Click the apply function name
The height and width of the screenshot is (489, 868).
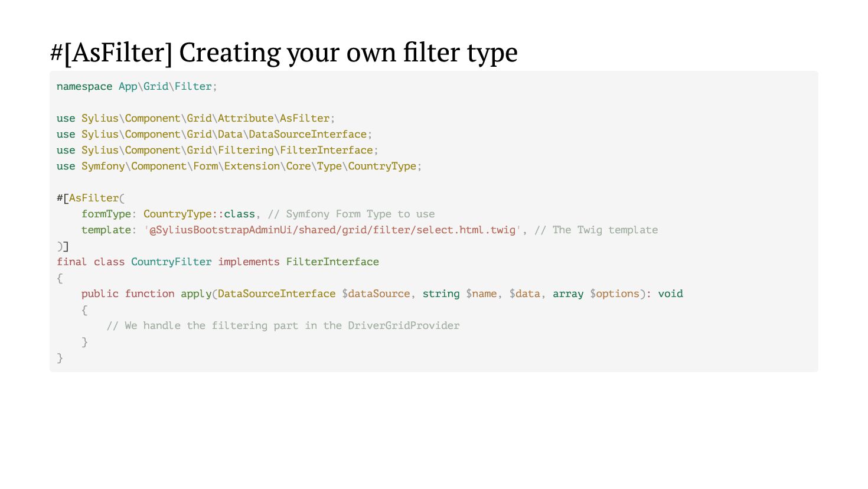(x=195, y=294)
